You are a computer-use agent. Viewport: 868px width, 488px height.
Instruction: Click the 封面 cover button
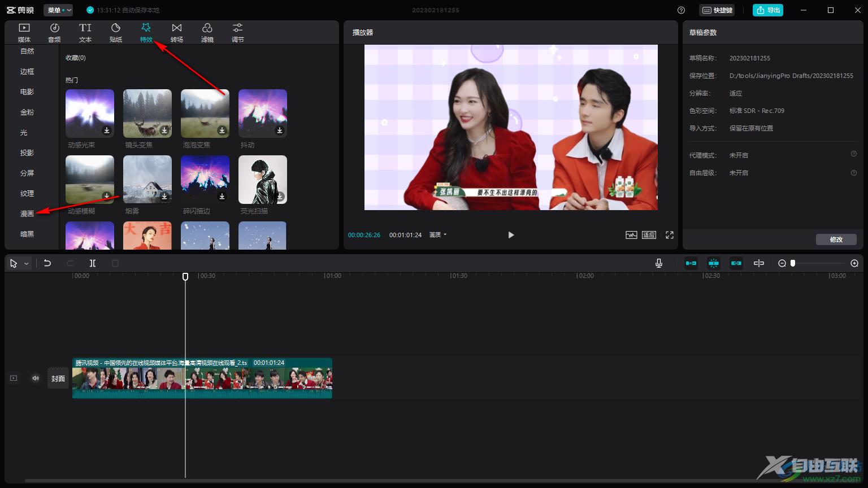click(58, 378)
